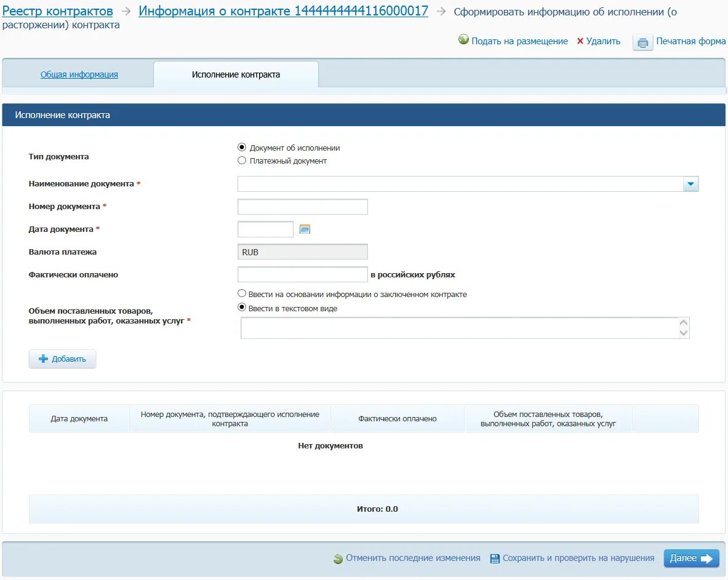Click the Нет документов text
The image size is (728, 580).
click(330, 446)
